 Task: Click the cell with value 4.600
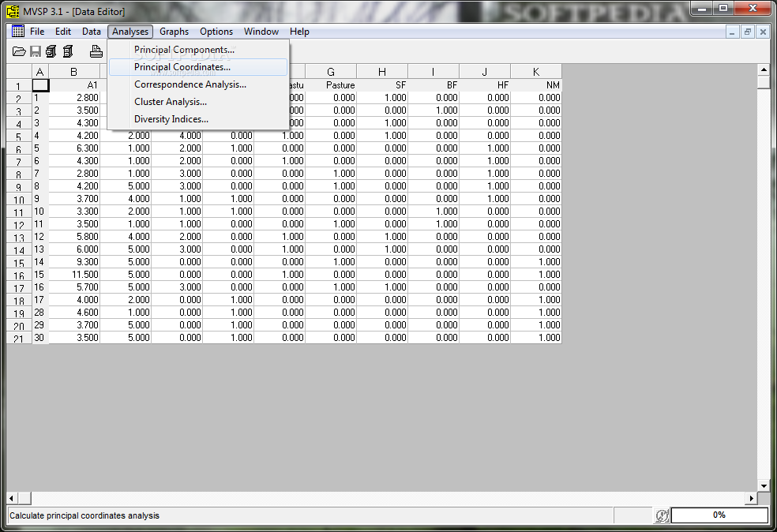[x=74, y=312]
